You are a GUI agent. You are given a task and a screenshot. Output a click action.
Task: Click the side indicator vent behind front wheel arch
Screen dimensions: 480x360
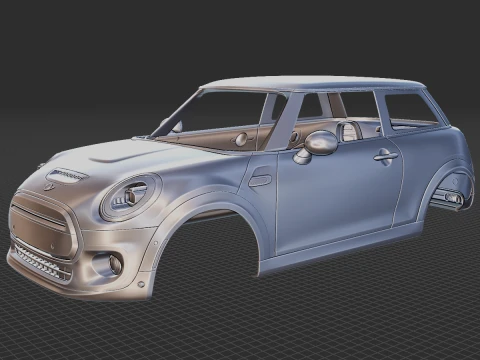[260, 180]
